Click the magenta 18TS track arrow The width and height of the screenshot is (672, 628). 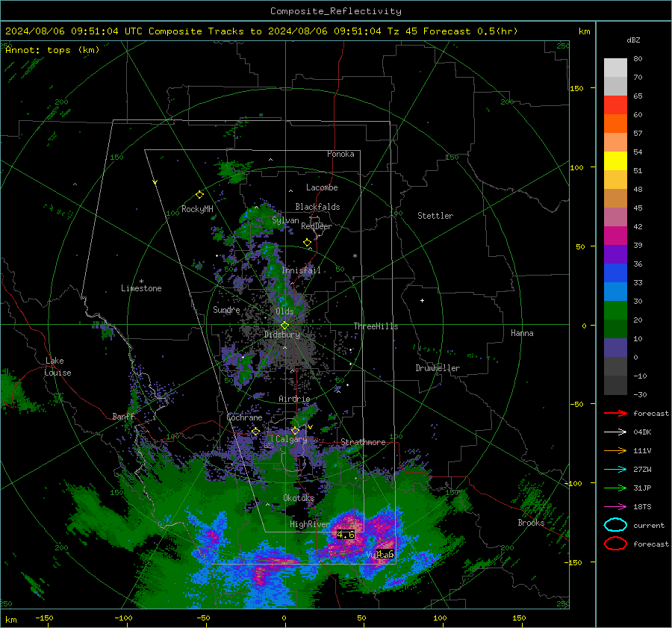click(x=615, y=507)
